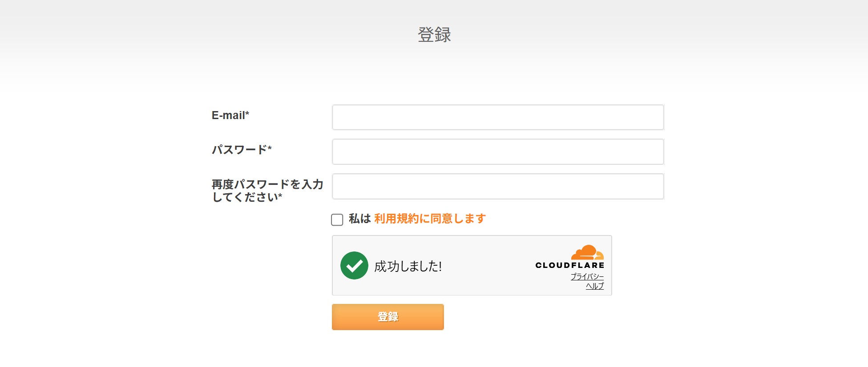The image size is (868, 367).
Task: Click the asterisk after the E-mail label
Action: [247, 114]
